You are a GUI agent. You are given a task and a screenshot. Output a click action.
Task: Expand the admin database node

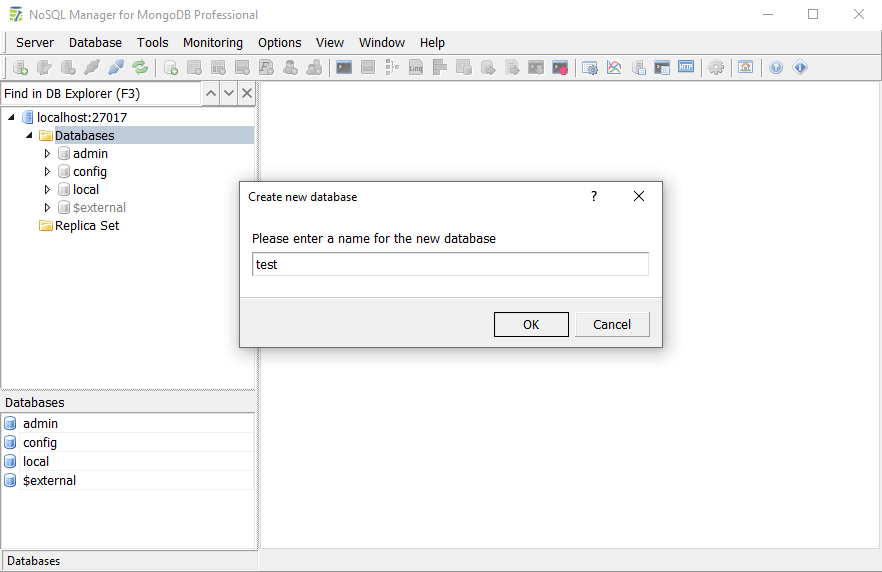[x=47, y=154]
